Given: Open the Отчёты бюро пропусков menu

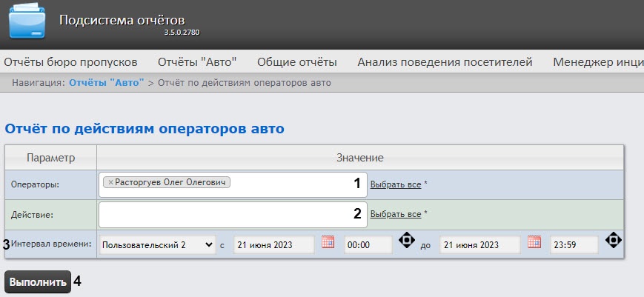Looking at the screenshot, I should pos(70,61).
